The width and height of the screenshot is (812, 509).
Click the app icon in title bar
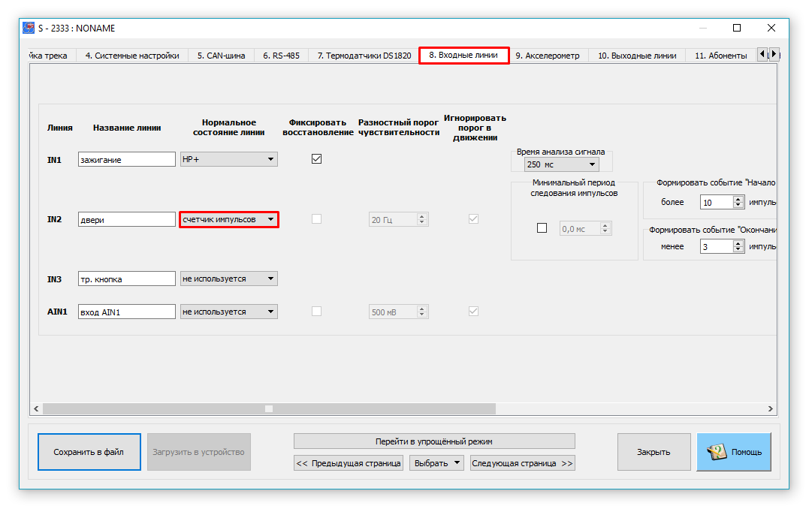click(28, 28)
